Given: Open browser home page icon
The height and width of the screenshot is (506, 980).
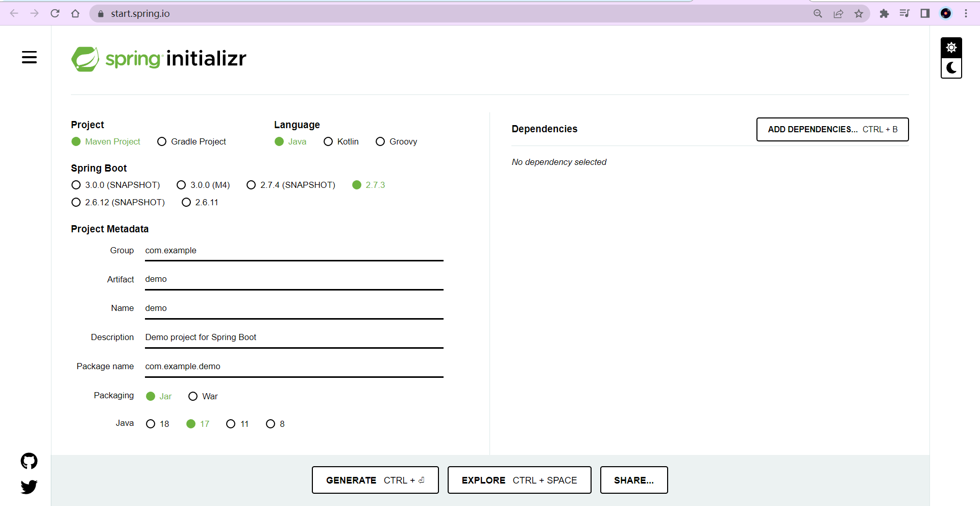Looking at the screenshot, I should pos(76,13).
